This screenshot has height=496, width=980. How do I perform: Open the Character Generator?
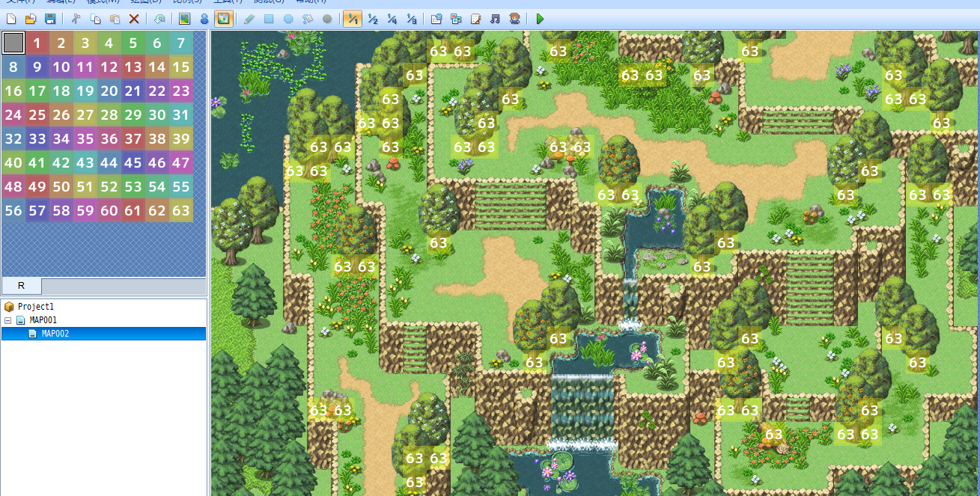[514, 19]
